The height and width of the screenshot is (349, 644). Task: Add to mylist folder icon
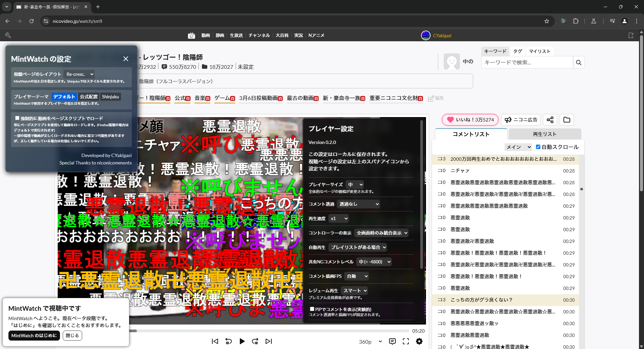coord(567,120)
